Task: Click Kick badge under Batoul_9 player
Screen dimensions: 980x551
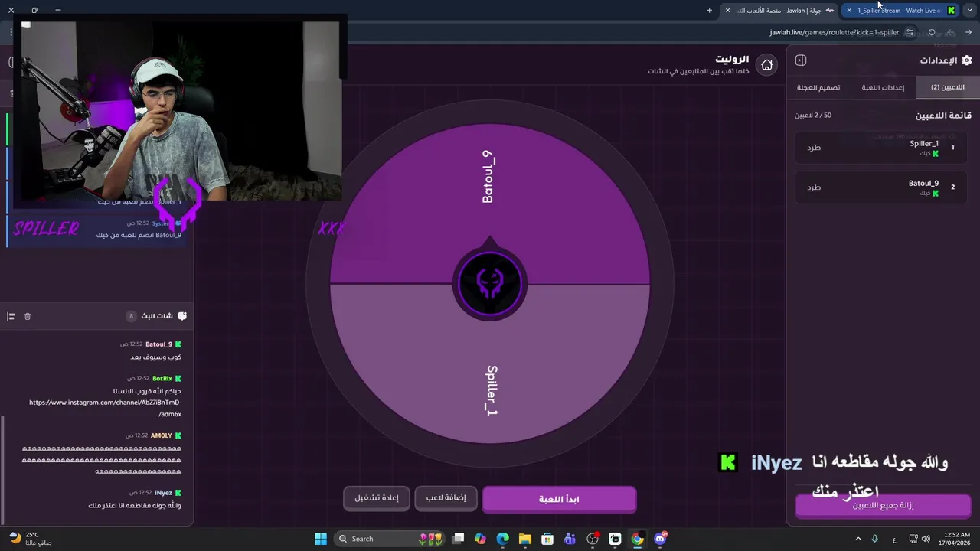Action: click(936, 194)
